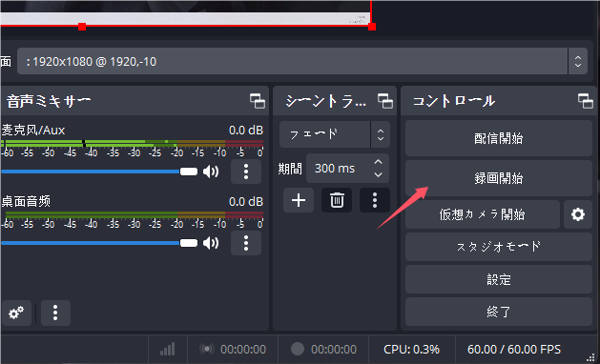
Task: Open transition properties three-dot menu
Action: (375, 200)
